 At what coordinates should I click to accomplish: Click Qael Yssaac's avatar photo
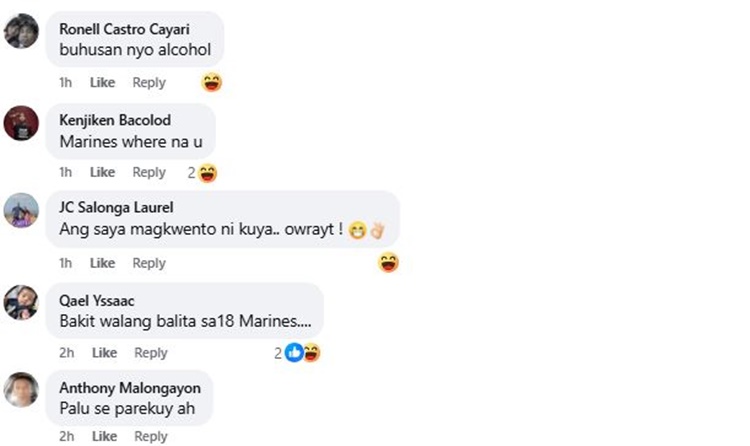pos(21,302)
